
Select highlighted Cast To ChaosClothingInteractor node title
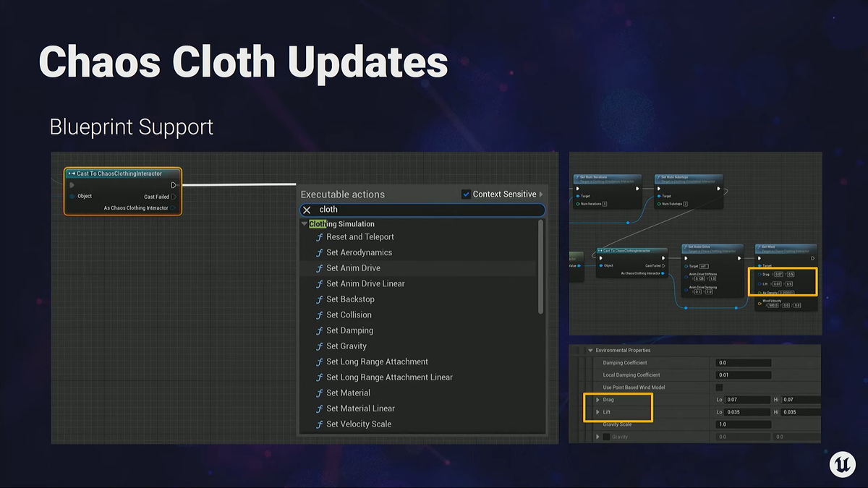pyautogui.click(x=119, y=174)
